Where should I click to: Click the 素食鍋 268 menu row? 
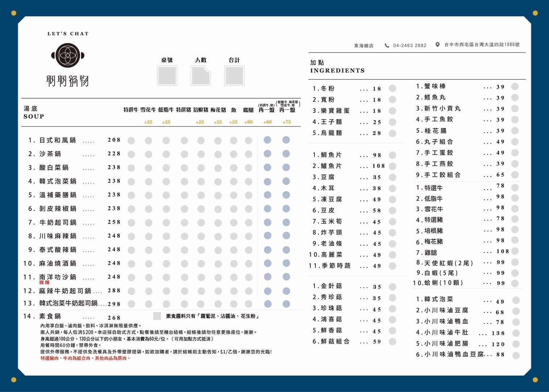pos(72,317)
